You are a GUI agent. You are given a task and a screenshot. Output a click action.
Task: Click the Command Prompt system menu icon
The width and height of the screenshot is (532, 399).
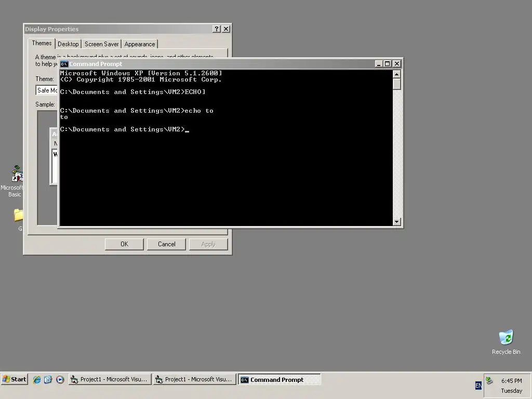click(x=64, y=64)
